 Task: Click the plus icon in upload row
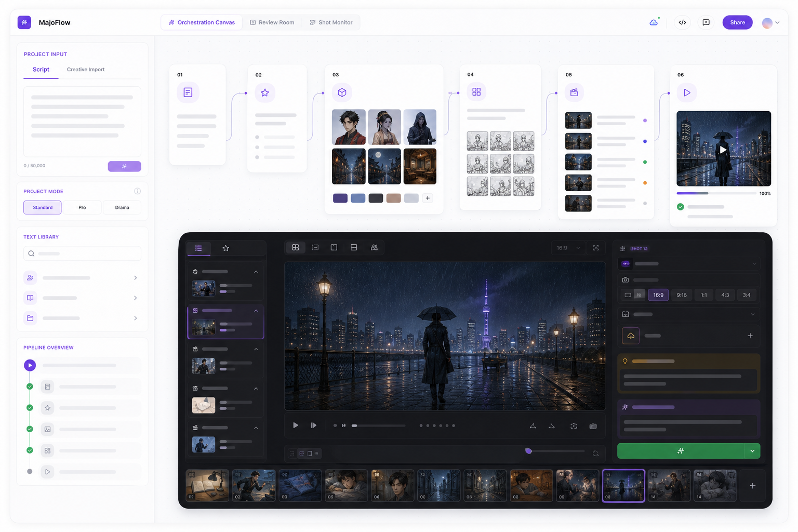[750, 336]
